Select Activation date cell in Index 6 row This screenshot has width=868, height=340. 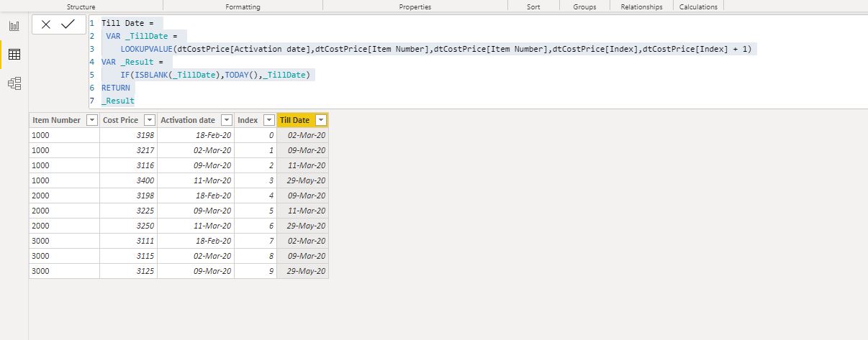pos(196,226)
